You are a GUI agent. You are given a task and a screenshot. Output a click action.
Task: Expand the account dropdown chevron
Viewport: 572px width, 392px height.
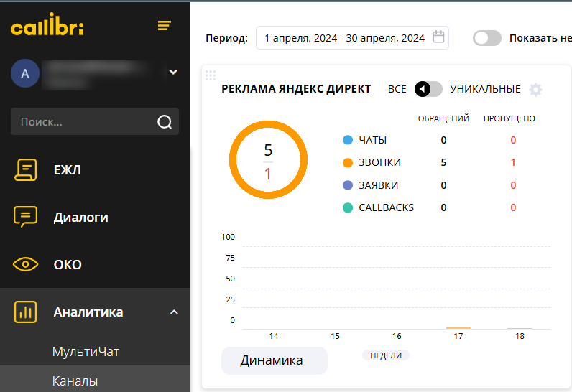coord(173,72)
